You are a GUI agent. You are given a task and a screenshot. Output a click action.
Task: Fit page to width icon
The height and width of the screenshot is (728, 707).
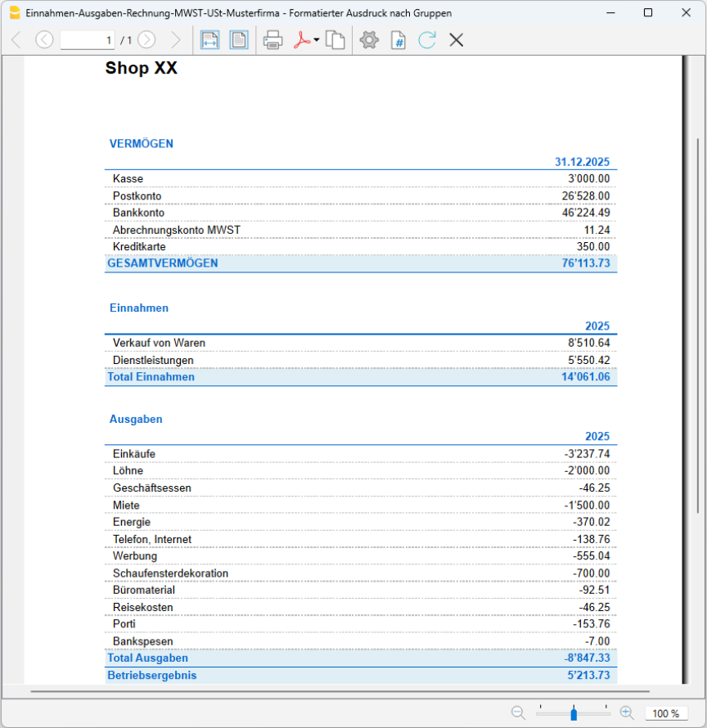pos(210,40)
